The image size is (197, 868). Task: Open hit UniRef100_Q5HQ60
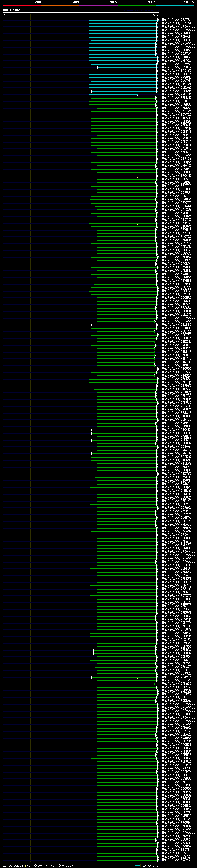(176, 728)
